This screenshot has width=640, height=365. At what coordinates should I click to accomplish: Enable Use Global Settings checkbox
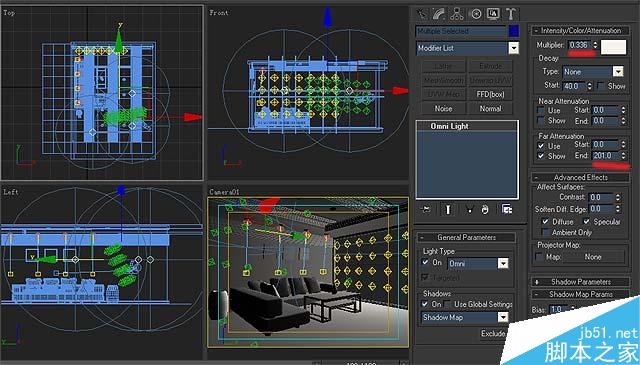(x=447, y=304)
